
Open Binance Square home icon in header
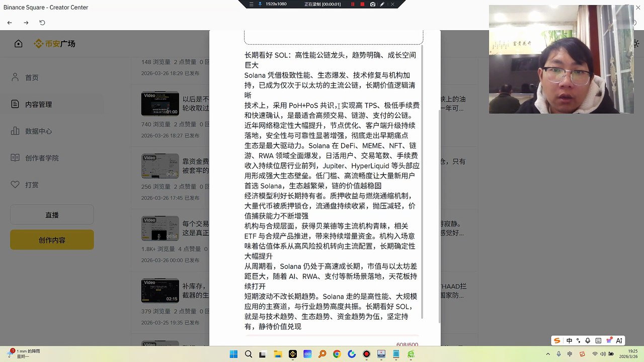click(19, 44)
